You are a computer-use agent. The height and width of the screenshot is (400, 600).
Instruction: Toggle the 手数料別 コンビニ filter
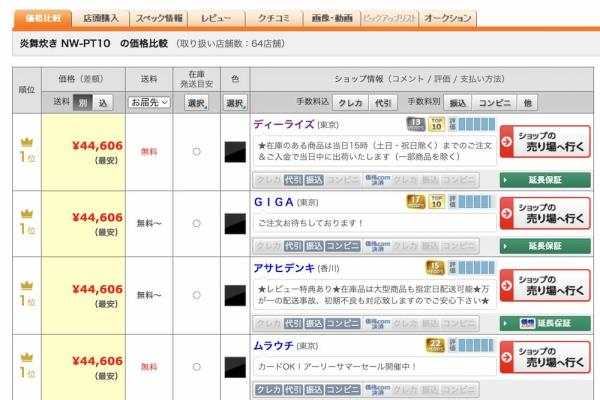click(494, 103)
